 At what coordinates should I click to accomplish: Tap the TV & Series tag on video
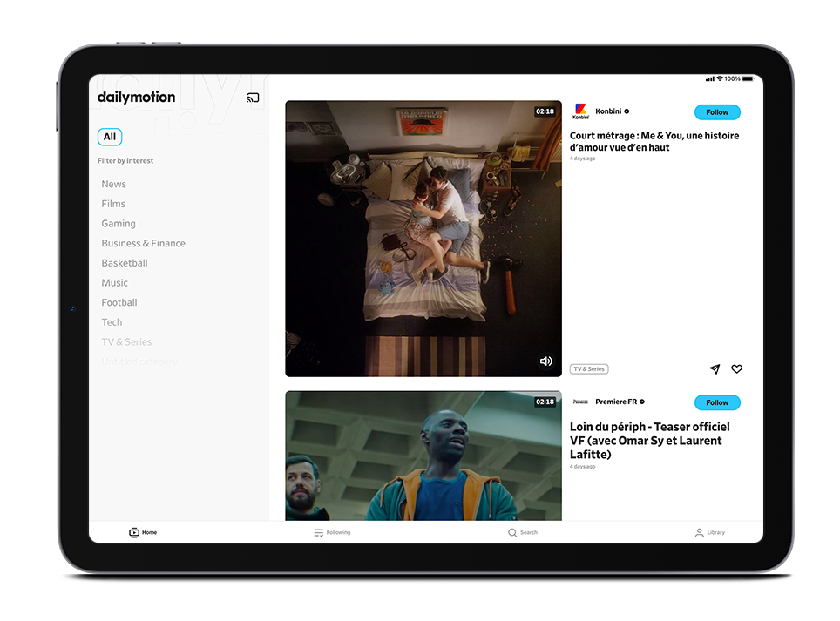point(589,368)
